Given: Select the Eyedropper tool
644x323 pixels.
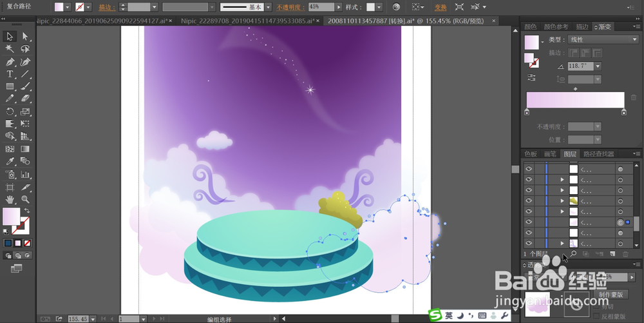Looking at the screenshot, I should [10, 161].
